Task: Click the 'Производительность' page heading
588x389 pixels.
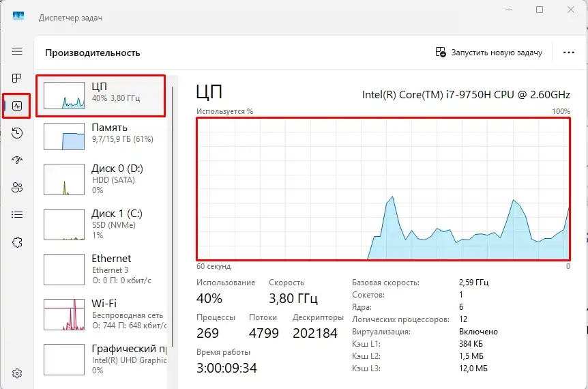Action: coord(93,53)
